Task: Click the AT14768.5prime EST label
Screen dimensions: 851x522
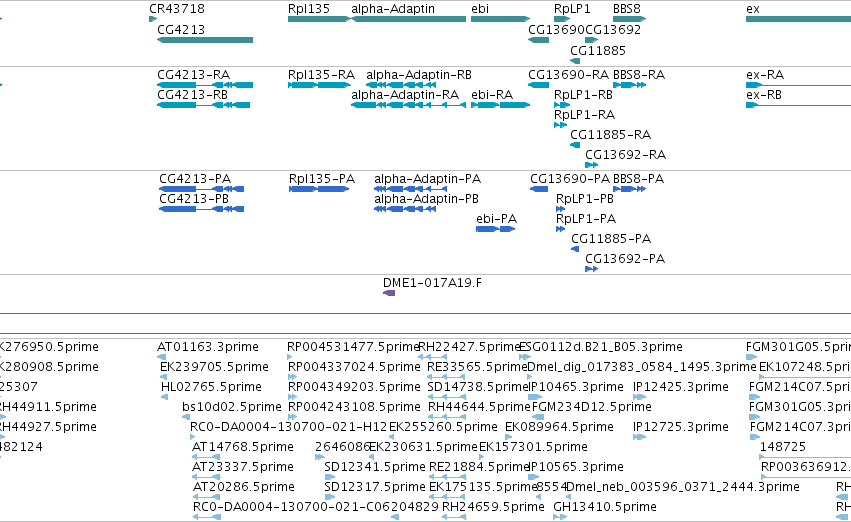Action: point(243,447)
